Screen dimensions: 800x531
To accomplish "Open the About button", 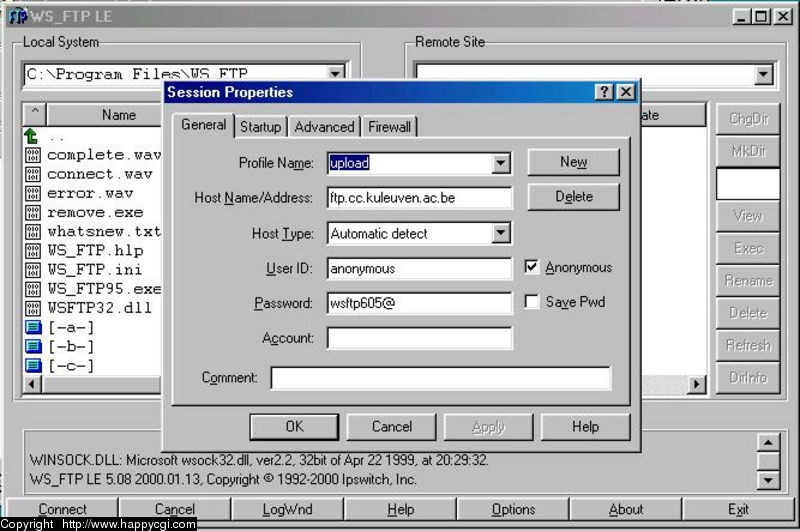I will point(626,509).
